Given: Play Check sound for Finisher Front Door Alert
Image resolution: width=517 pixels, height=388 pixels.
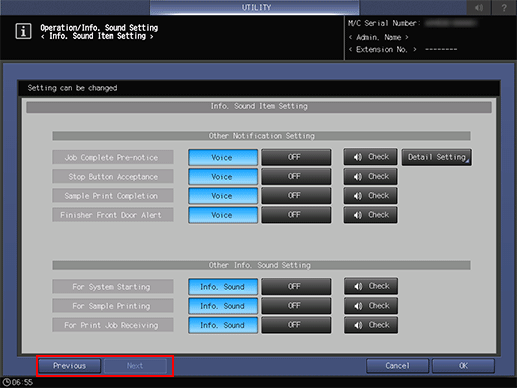Looking at the screenshot, I should point(370,215).
